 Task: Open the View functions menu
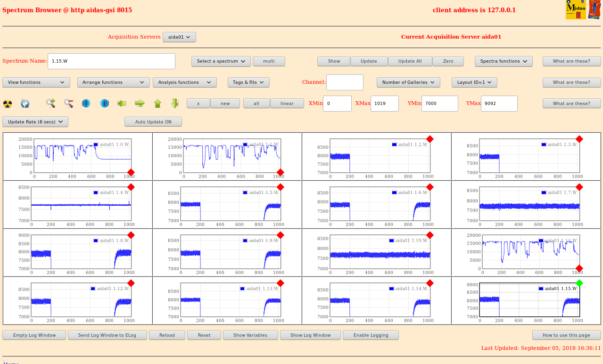click(36, 82)
